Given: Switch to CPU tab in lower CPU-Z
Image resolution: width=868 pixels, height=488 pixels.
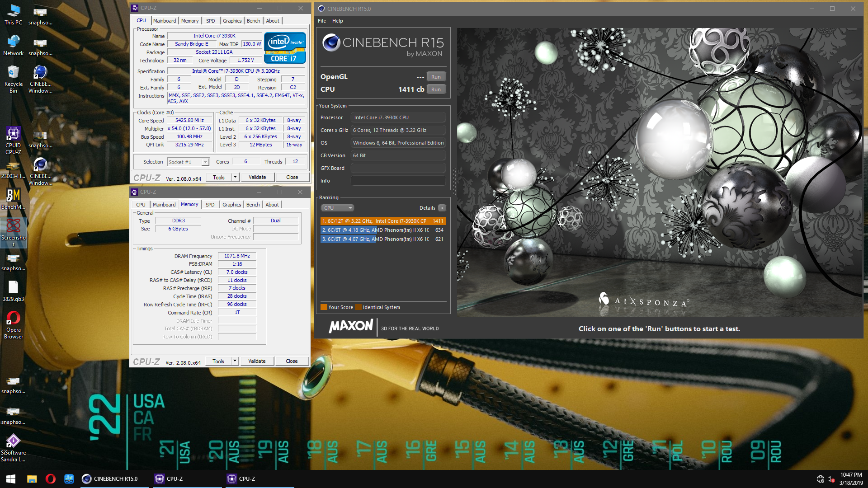Looking at the screenshot, I should tap(141, 205).
